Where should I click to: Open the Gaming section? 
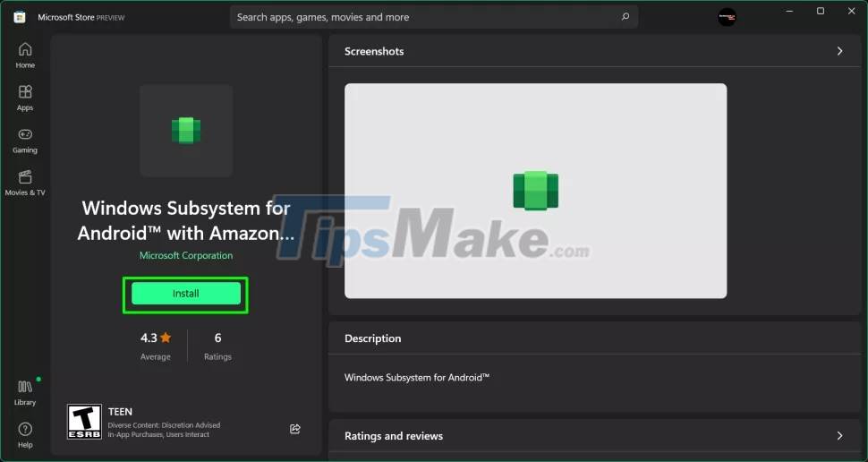25,141
